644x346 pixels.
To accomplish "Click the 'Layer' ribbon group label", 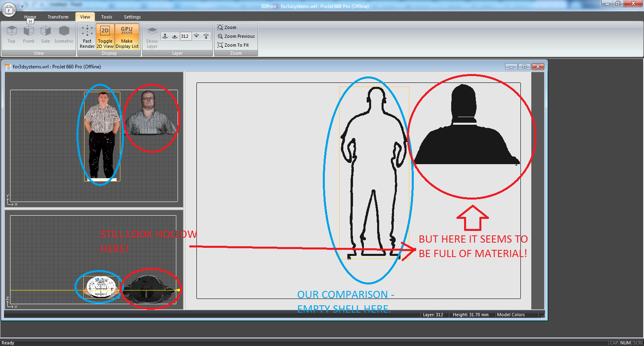I will 178,53.
